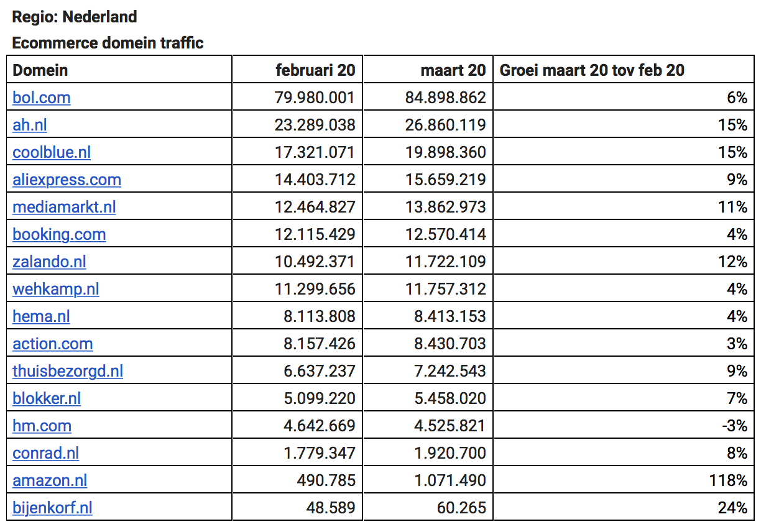This screenshot has height=532, width=761.
Task: Open coolblue.nl link in table
Action: [52, 152]
